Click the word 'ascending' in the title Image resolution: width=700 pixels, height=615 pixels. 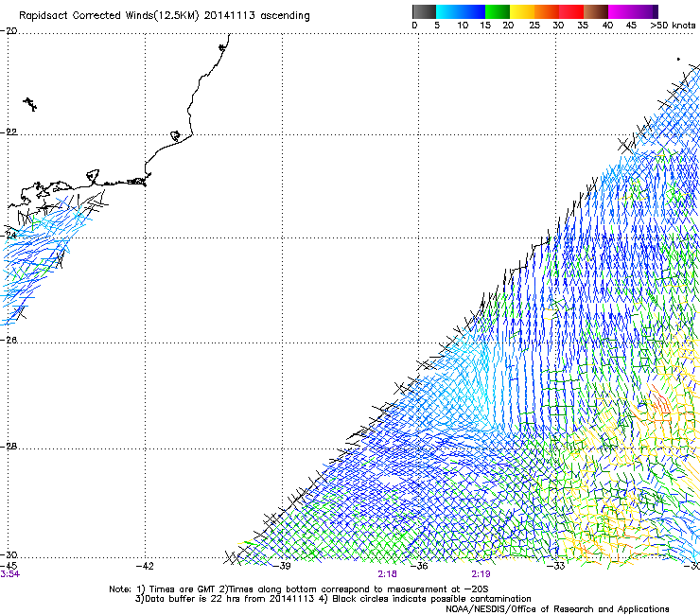[285, 16]
